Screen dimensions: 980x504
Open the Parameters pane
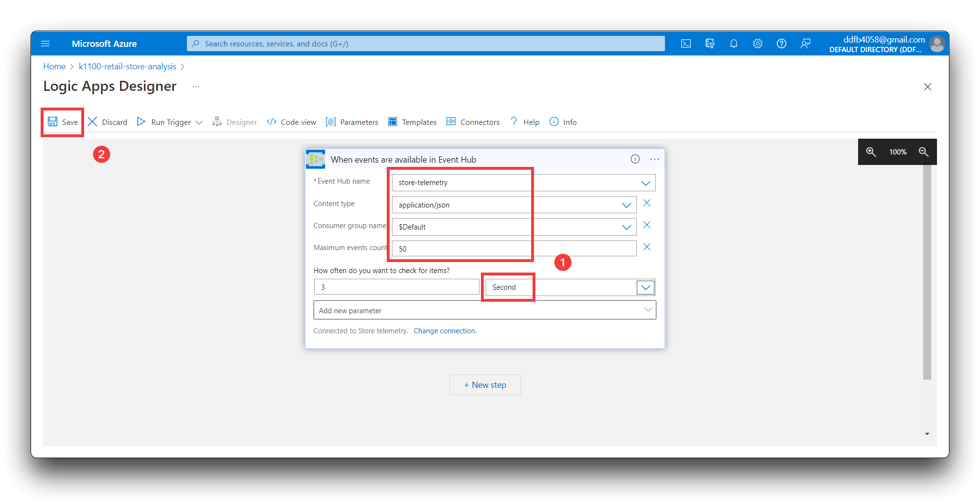click(352, 122)
